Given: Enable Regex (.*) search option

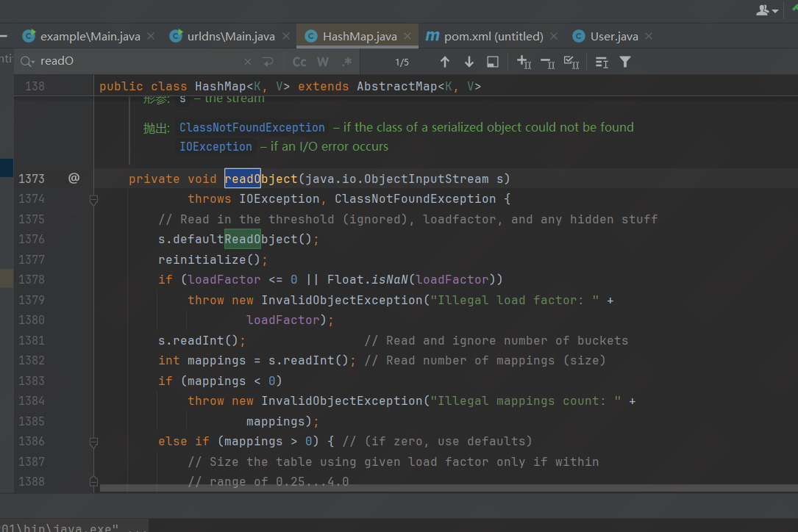Looking at the screenshot, I should coord(346,62).
